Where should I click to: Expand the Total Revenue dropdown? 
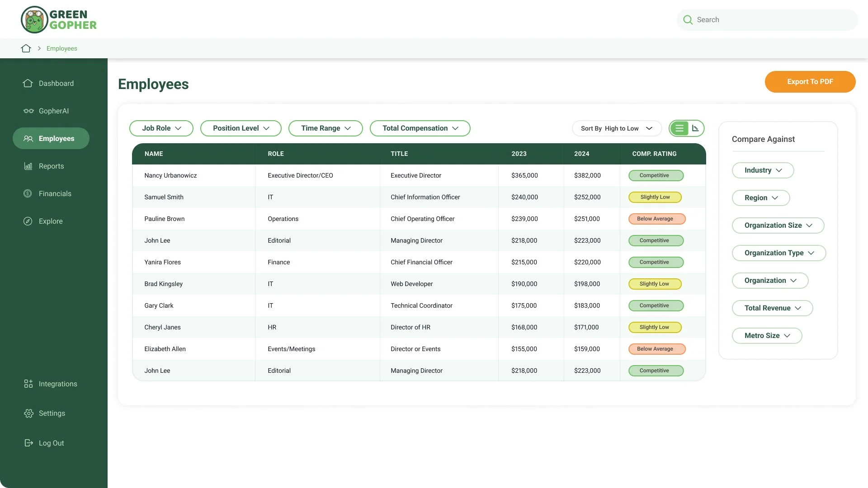[772, 308]
